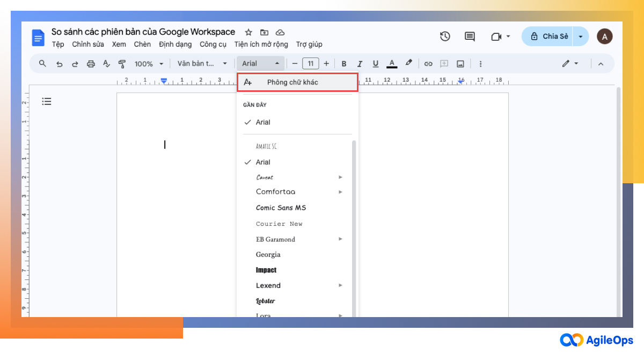644x352 pixels.
Task: Open the text color picker
Action: (391, 63)
